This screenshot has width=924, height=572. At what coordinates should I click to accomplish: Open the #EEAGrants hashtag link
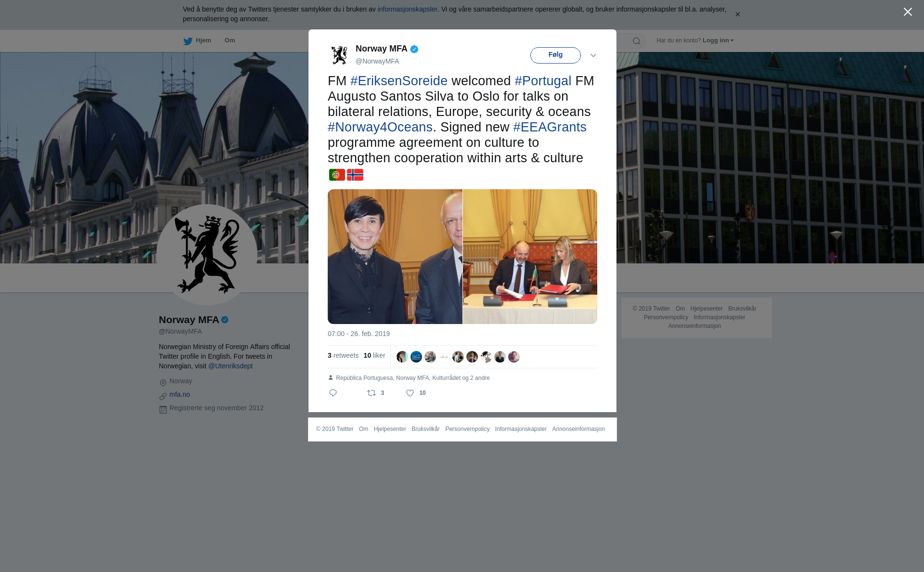pos(550,127)
